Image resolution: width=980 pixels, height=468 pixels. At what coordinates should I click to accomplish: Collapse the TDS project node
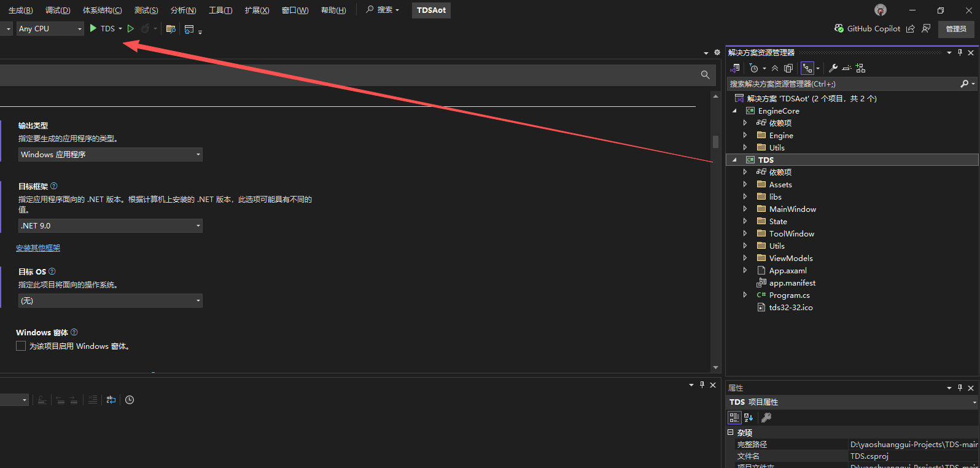(734, 160)
